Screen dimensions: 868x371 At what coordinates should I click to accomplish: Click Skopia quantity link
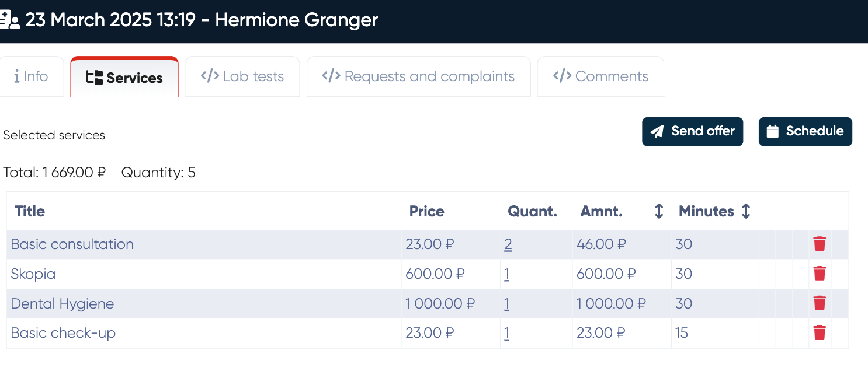click(x=507, y=274)
